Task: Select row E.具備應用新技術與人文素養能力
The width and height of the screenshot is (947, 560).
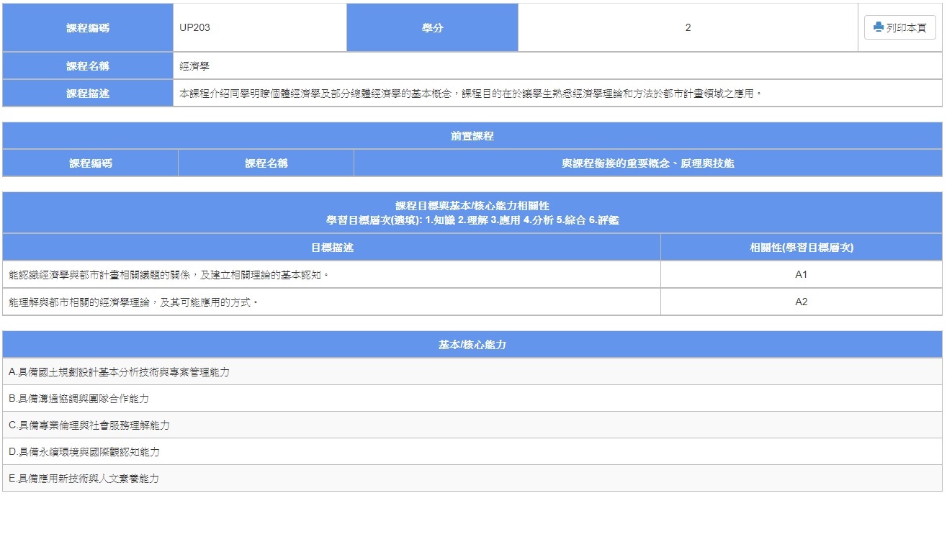Action: (84, 479)
